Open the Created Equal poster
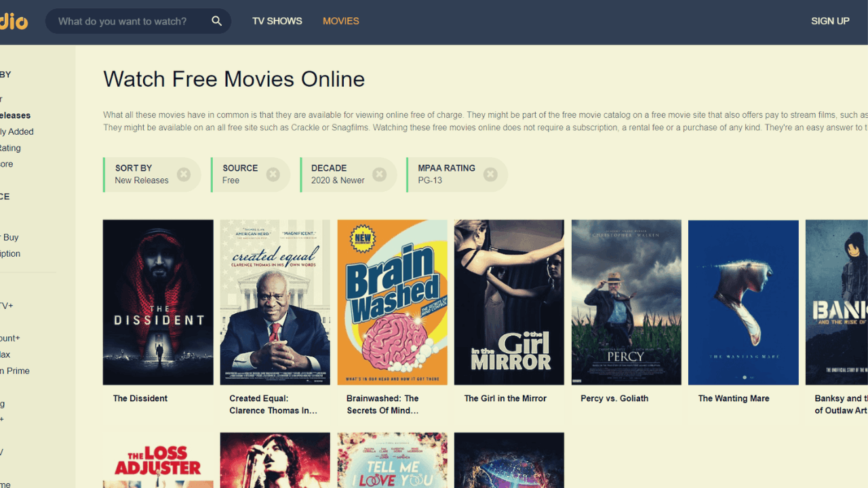 275,302
